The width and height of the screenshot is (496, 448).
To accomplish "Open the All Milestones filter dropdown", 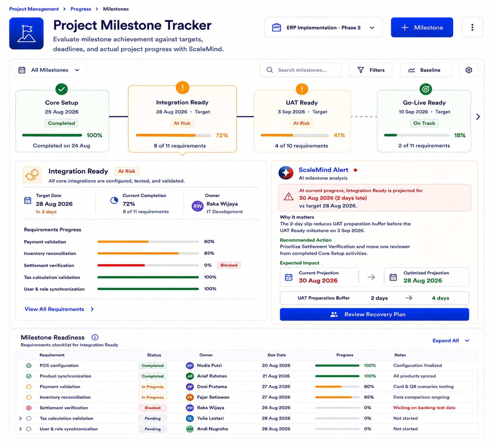I will tap(50, 70).
